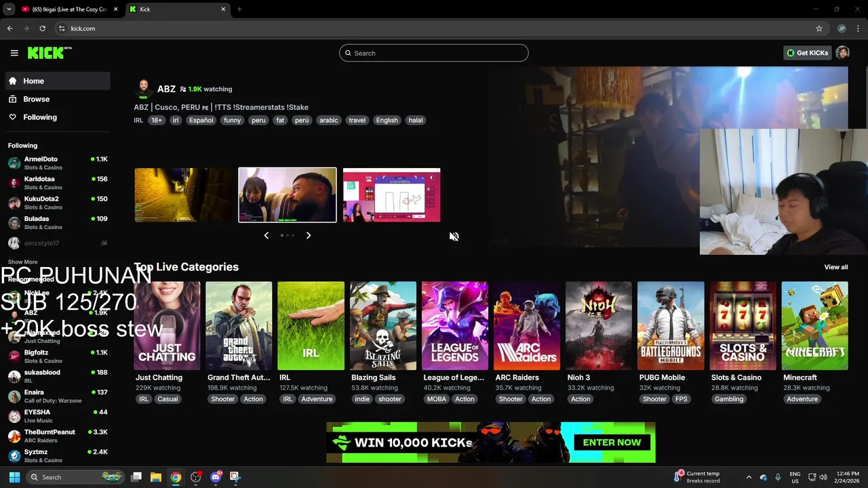Open the Windows Start menu
868x488 pixels.
[x=14, y=477]
